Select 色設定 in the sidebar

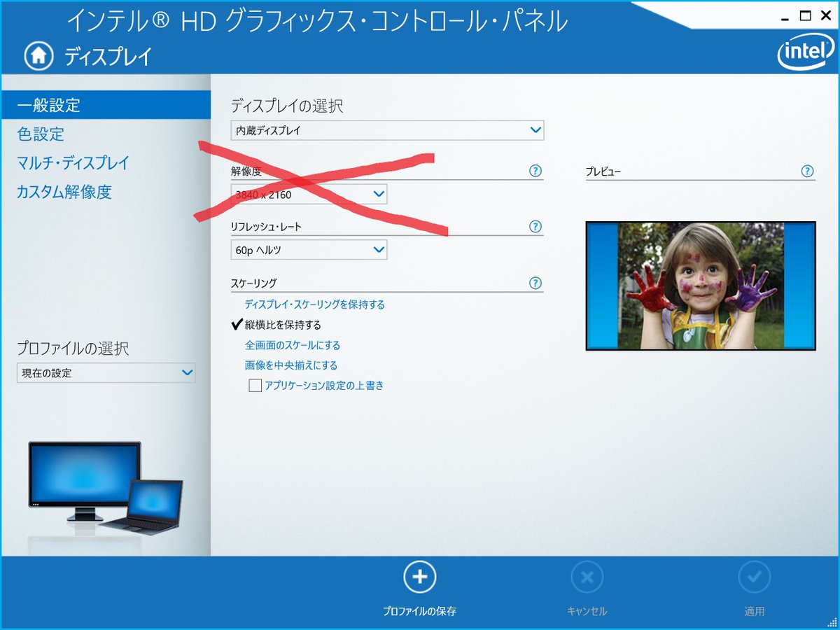(x=41, y=134)
